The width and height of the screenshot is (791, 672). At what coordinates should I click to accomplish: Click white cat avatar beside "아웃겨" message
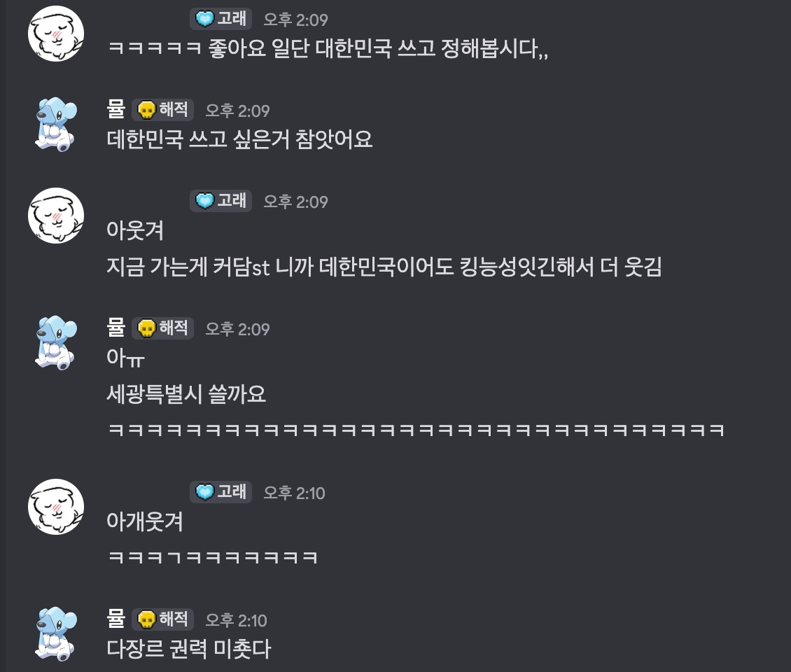click(x=56, y=216)
